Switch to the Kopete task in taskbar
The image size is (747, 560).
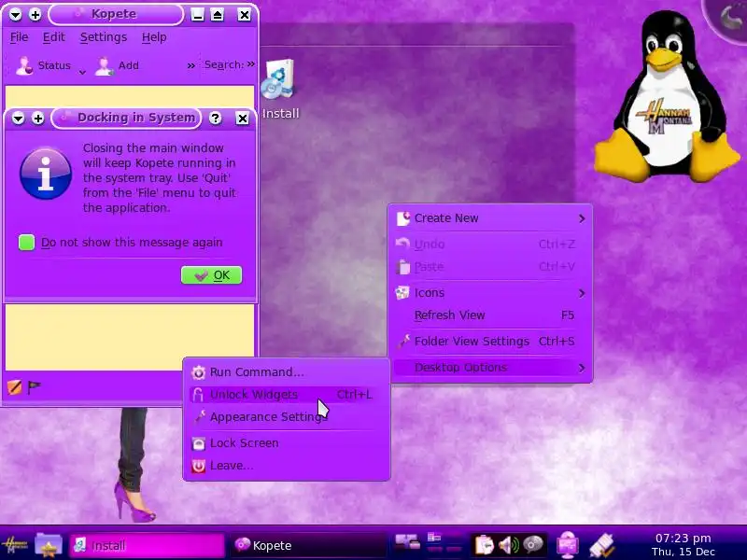click(x=309, y=545)
